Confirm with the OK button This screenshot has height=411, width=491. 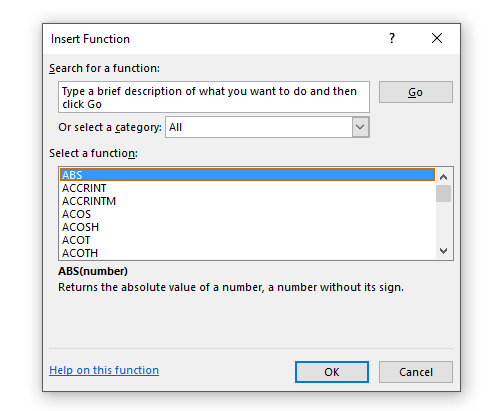coord(332,372)
